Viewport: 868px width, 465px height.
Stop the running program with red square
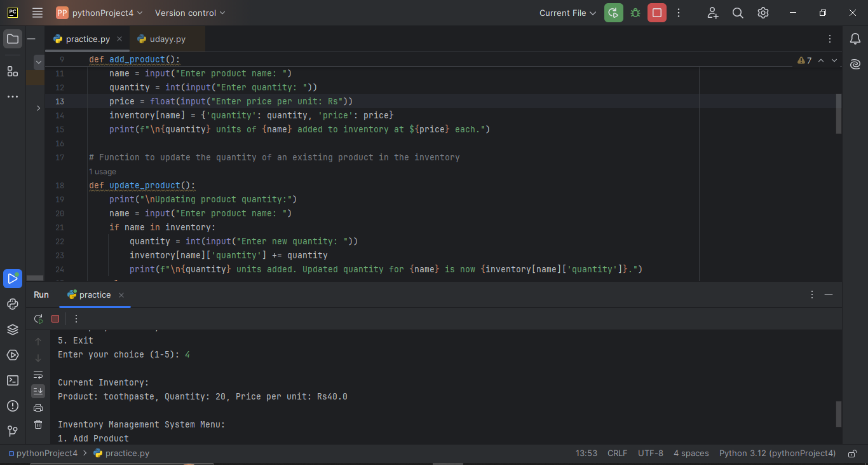click(x=657, y=13)
